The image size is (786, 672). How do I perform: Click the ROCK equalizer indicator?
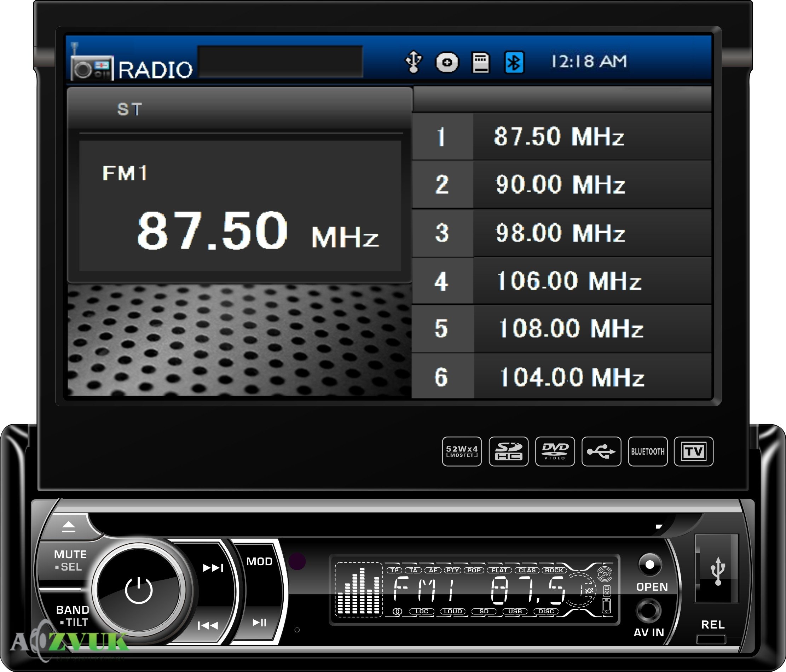[554, 571]
